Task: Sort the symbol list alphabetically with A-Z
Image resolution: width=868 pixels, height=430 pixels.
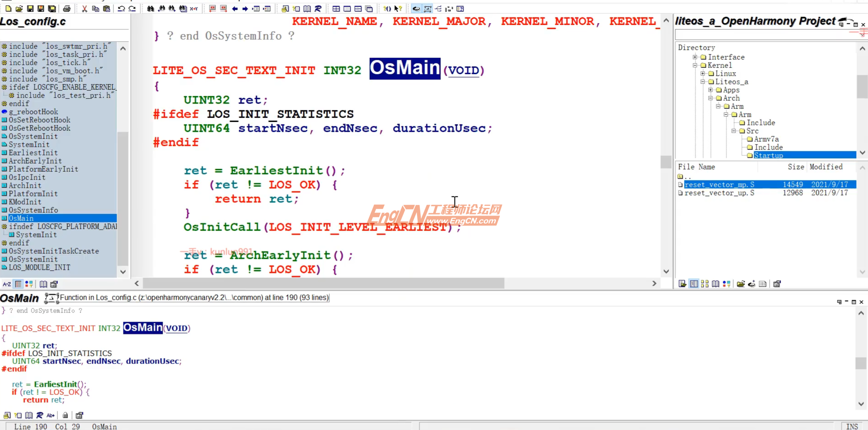Action: [6, 284]
